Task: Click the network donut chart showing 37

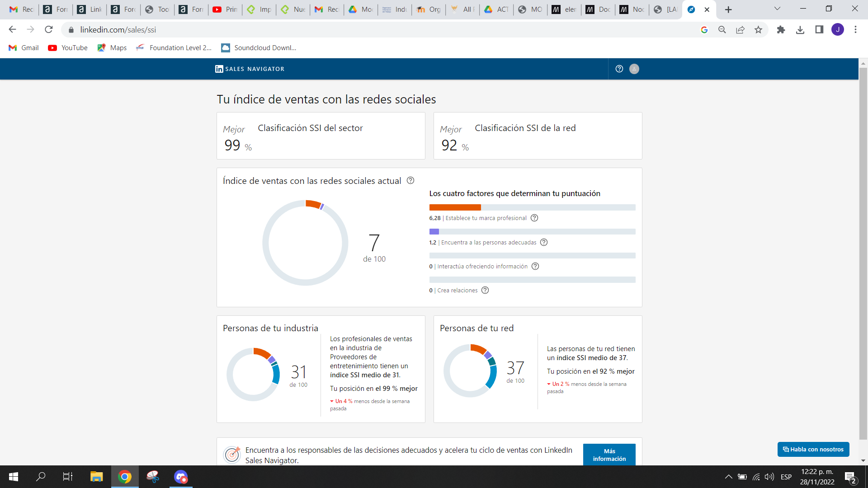Action: click(470, 371)
